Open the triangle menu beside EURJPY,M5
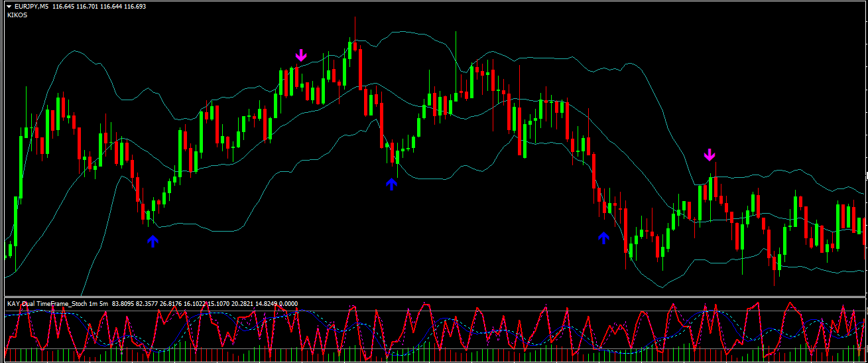Screen dimensions: 868x363 [x=9, y=6]
